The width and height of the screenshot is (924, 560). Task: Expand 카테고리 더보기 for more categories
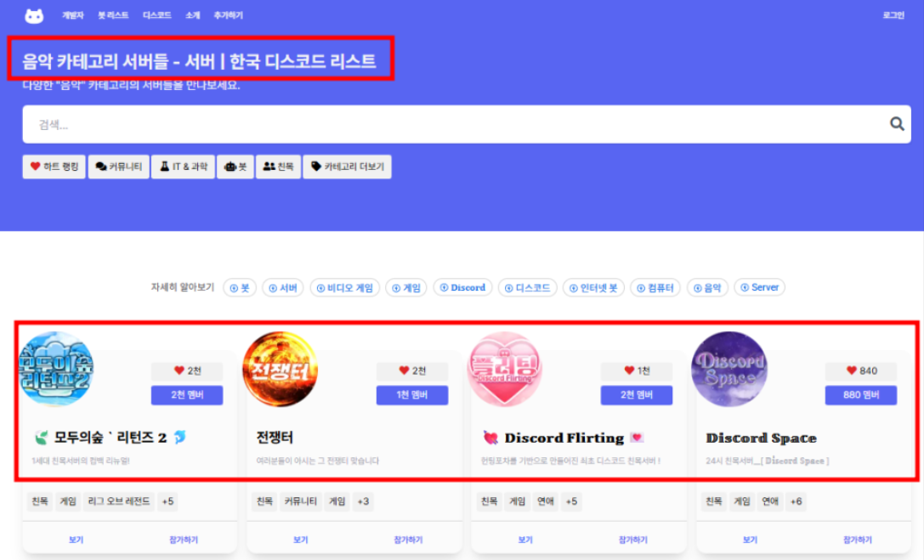(x=347, y=167)
